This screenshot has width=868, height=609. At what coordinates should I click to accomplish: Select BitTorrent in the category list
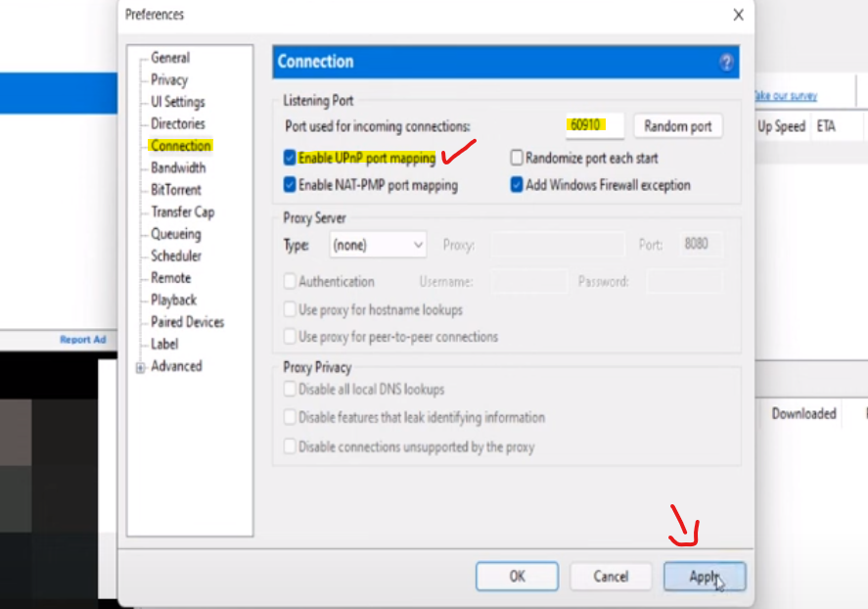tap(176, 190)
